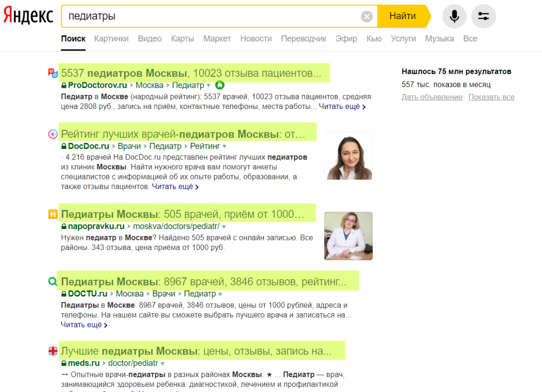Click the lock icon beside ProDoctorov.ru
Screen dimensions: 542x392
[64, 85]
